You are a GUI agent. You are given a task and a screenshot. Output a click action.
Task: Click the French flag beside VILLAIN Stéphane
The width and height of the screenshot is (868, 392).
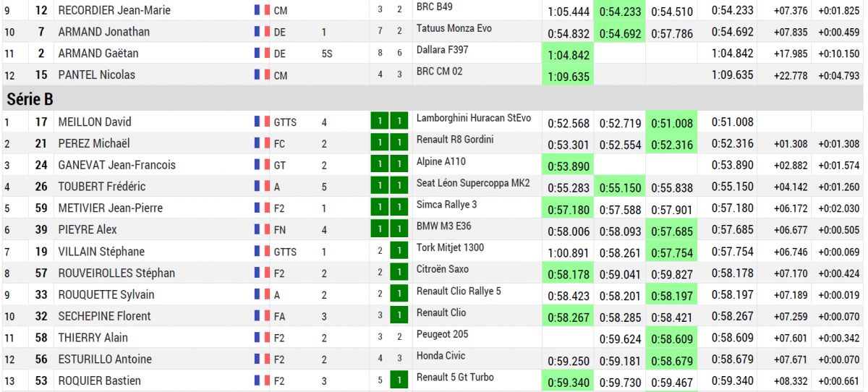point(262,252)
